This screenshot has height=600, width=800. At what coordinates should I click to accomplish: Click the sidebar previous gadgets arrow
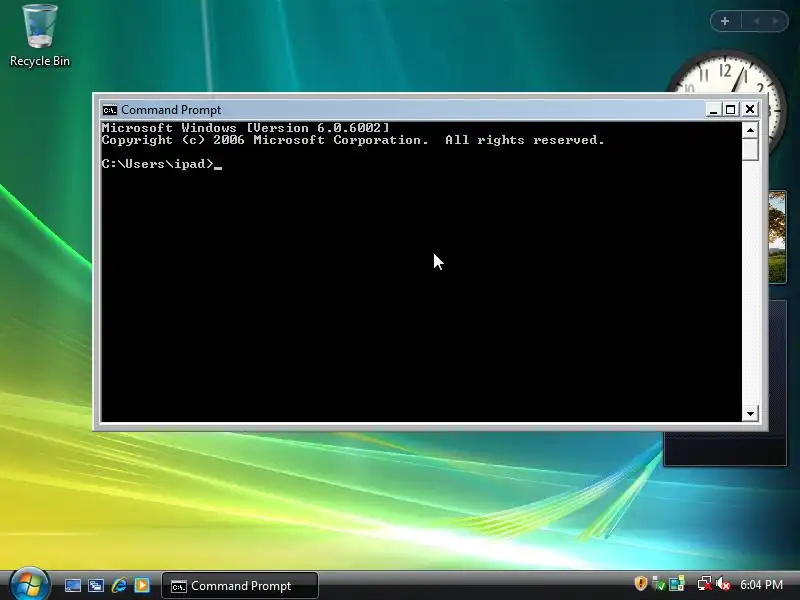[x=756, y=21]
